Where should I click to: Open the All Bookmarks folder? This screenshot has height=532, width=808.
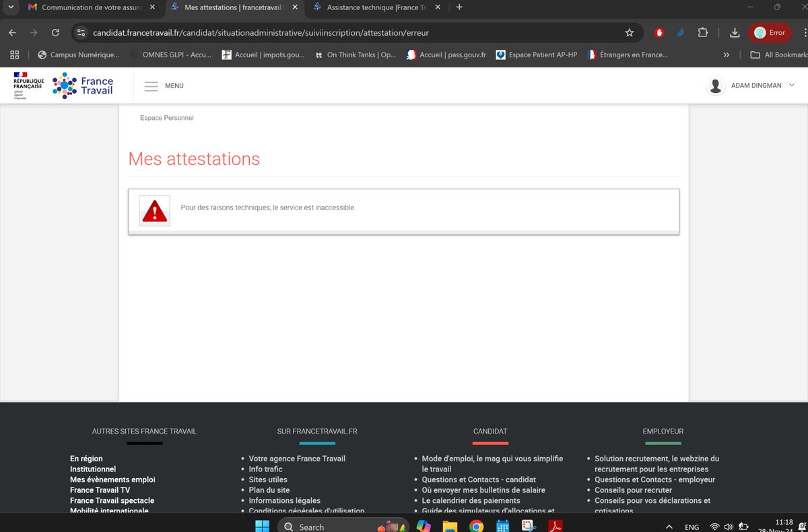(778, 55)
